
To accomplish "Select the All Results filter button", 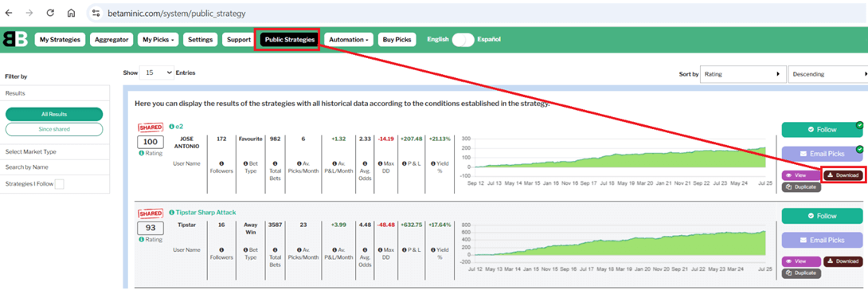I will [54, 114].
